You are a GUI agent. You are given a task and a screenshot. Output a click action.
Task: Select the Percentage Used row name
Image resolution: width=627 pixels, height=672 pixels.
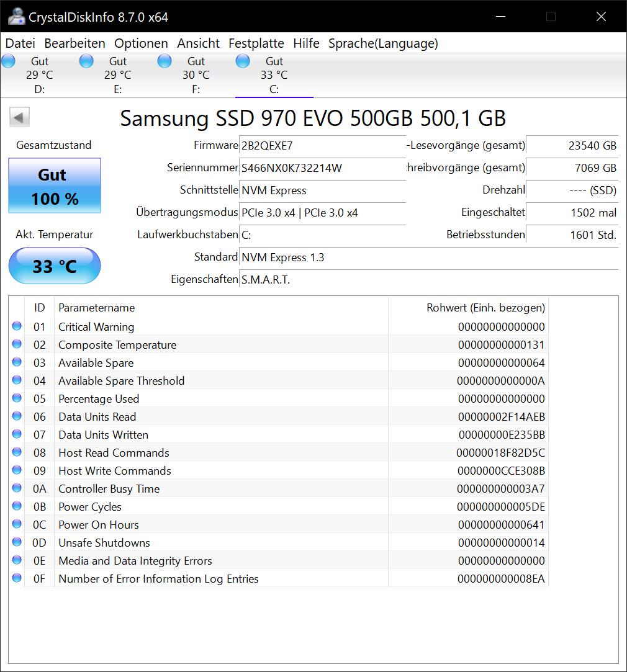point(99,399)
